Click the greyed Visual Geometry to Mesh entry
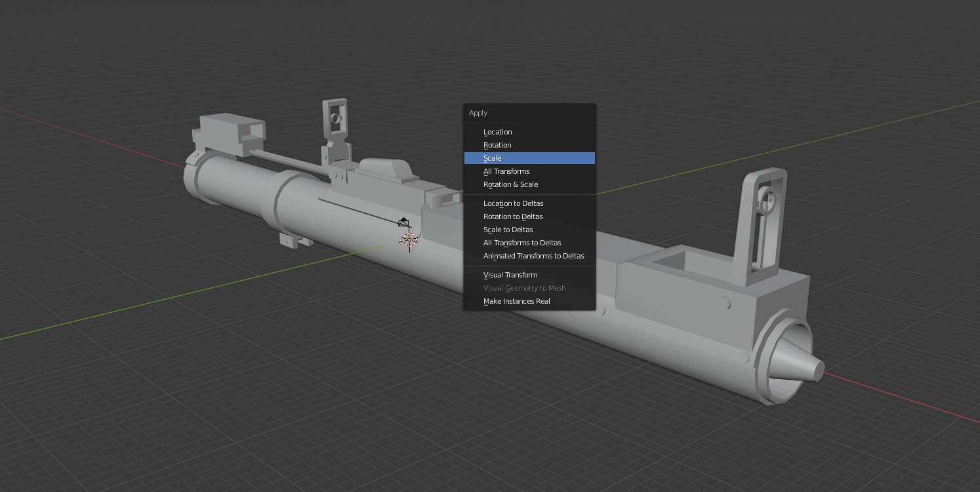This screenshot has width=980, height=492. click(524, 288)
